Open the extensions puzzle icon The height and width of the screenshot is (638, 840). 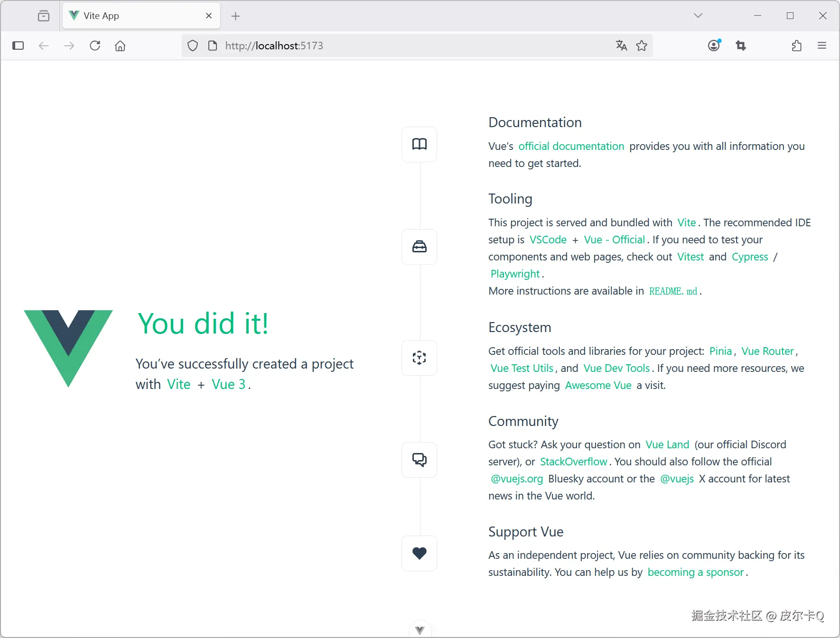[796, 46]
